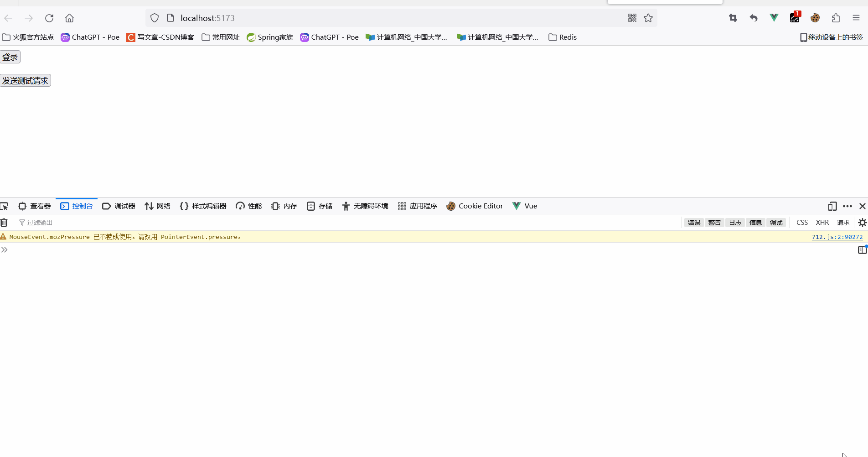Click the page reload icon

coord(49,18)
